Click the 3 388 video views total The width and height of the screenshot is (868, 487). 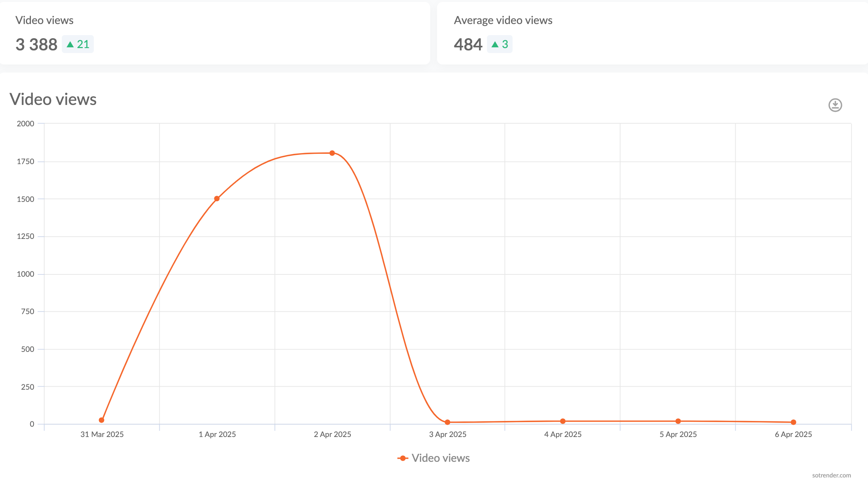(x=37, y=45)
